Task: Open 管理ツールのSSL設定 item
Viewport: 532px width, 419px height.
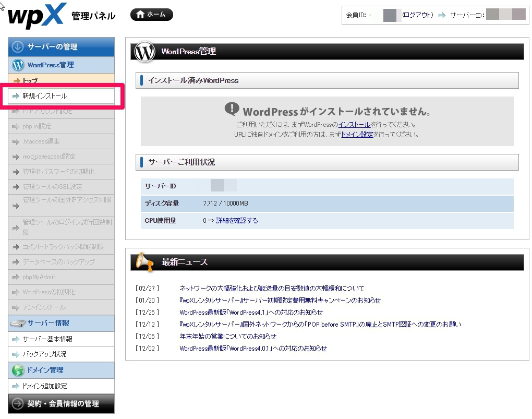Action: coord(61,187)
